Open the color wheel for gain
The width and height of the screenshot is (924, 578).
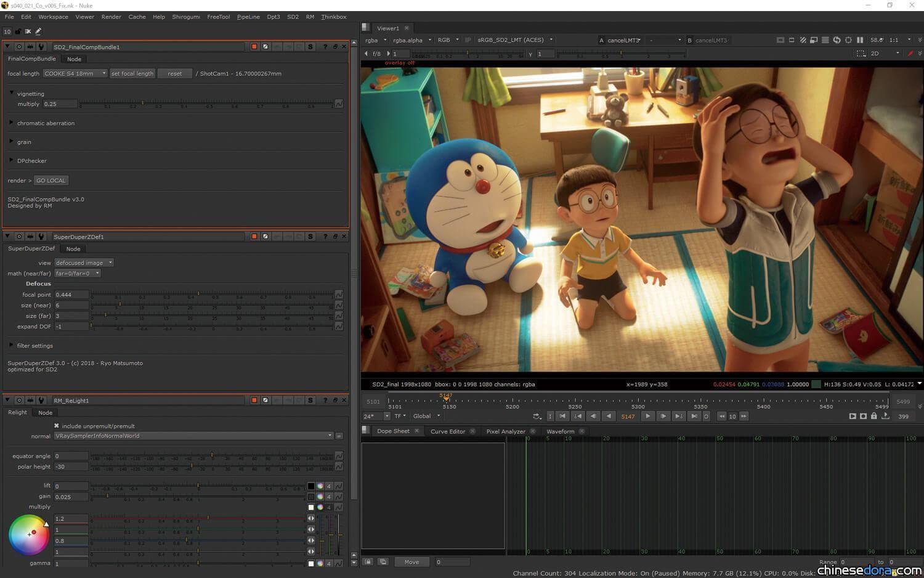click(x=320, y=497)
